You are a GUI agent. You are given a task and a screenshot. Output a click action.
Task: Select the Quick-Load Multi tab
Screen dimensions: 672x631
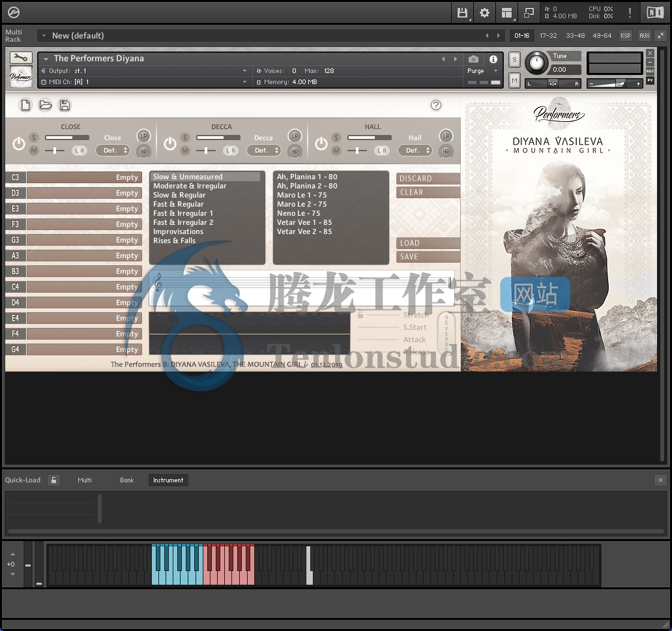coord(85,480)
